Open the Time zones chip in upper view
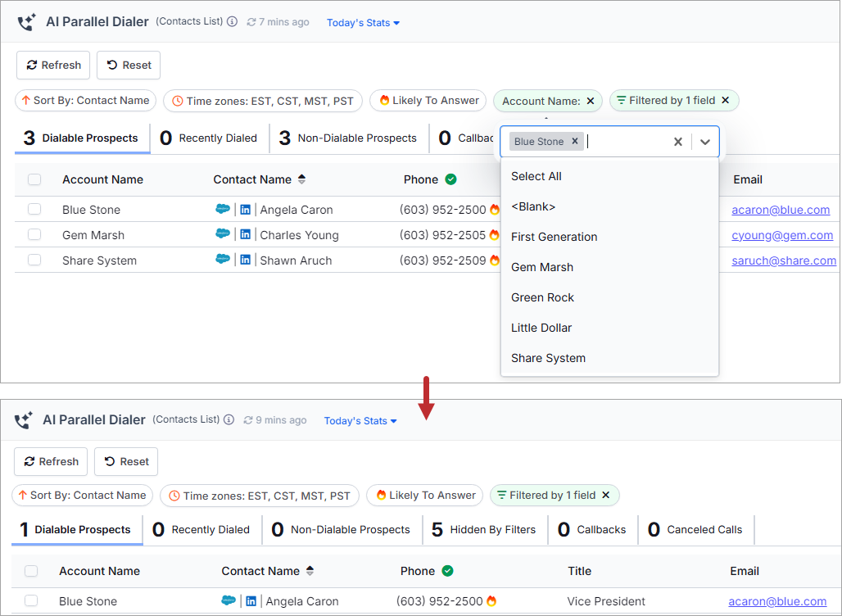 (x=263, y=101)
